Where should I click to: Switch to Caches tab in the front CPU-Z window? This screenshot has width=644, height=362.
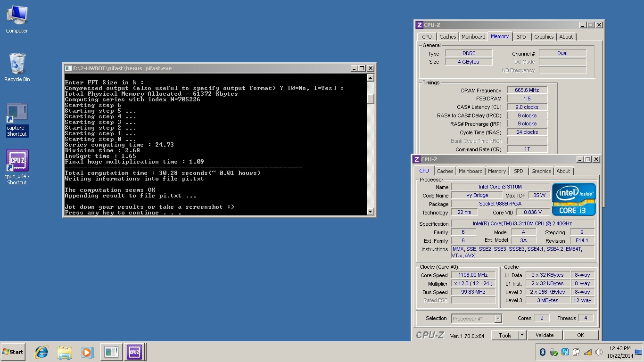coord(445,171)
